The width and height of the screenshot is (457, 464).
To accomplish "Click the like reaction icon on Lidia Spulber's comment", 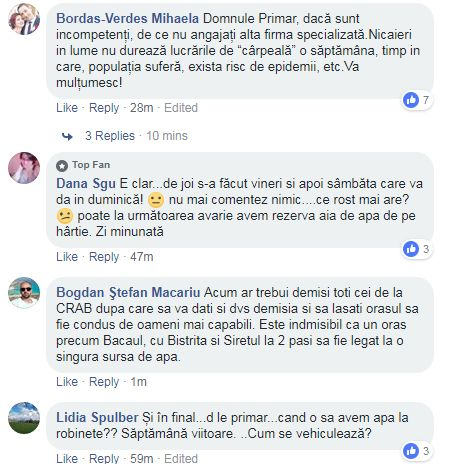I will coord(411,451).
